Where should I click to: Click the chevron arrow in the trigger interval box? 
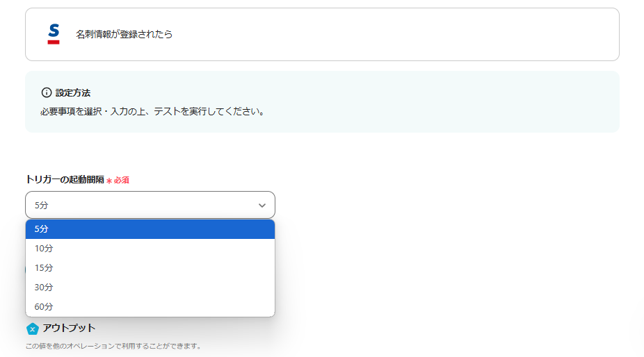click(262, 205)
